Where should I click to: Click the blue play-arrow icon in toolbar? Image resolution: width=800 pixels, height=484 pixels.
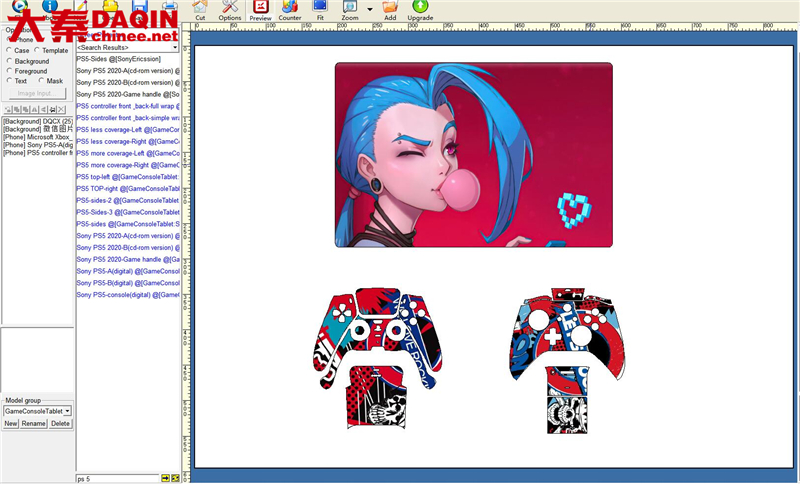20,6
